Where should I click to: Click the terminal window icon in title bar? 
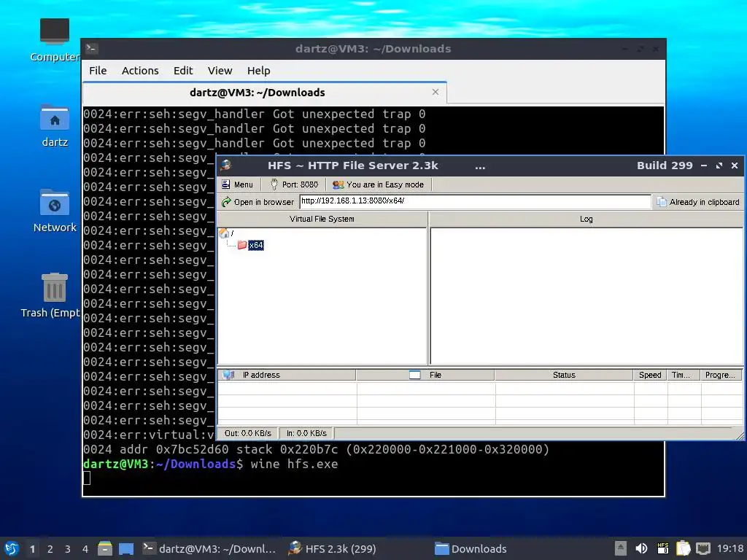pos(91,48)
